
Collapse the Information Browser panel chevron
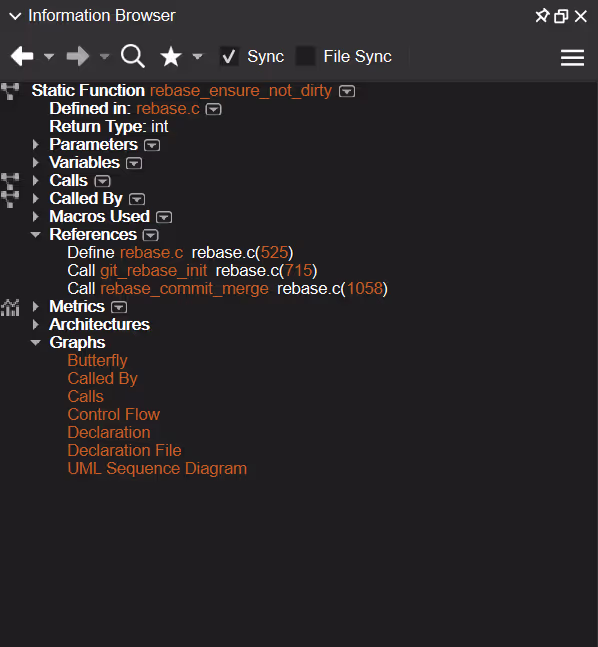tap(15, 16)
